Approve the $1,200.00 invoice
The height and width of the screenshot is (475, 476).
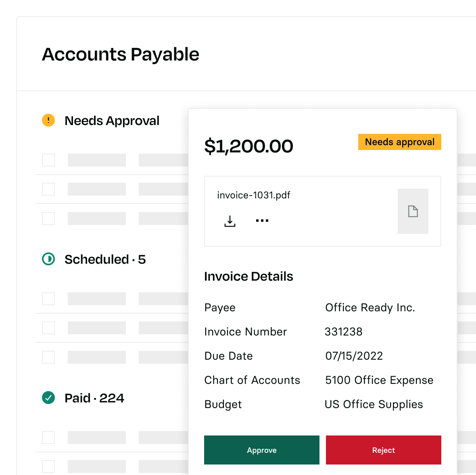(x=261, y=450)
